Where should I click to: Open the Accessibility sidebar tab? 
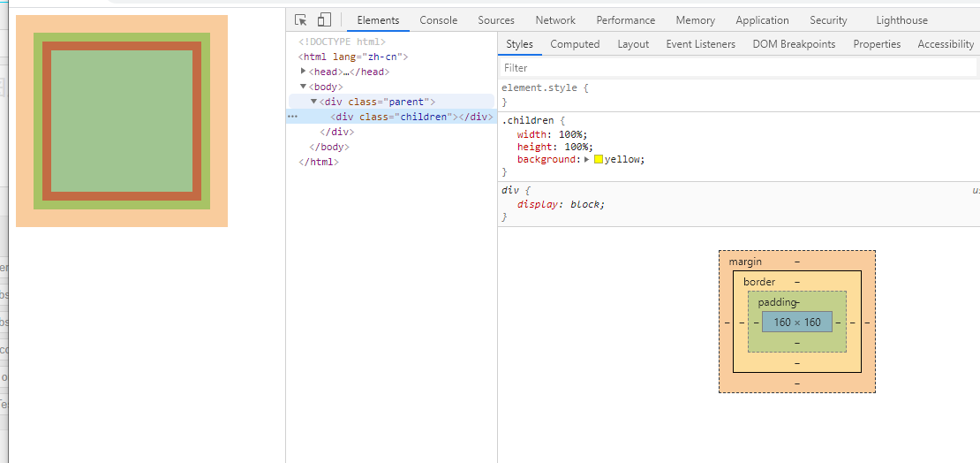(x=946, y=44)
